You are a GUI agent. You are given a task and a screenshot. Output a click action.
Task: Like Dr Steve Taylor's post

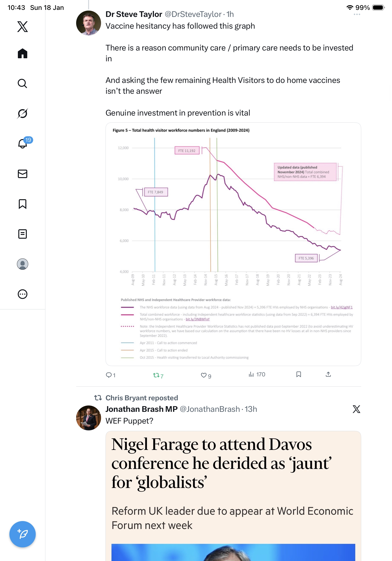coord(204,375)
